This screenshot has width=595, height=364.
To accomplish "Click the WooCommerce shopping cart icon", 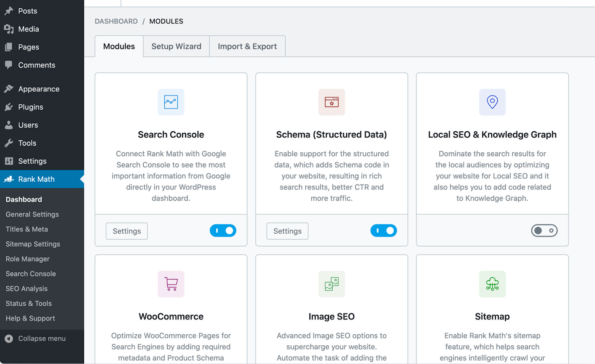I will coord(171,284).
